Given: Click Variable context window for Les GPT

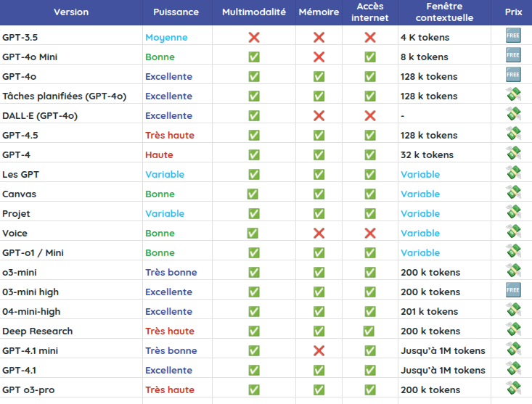Looking at the screenshot, I should coord(420,175).
